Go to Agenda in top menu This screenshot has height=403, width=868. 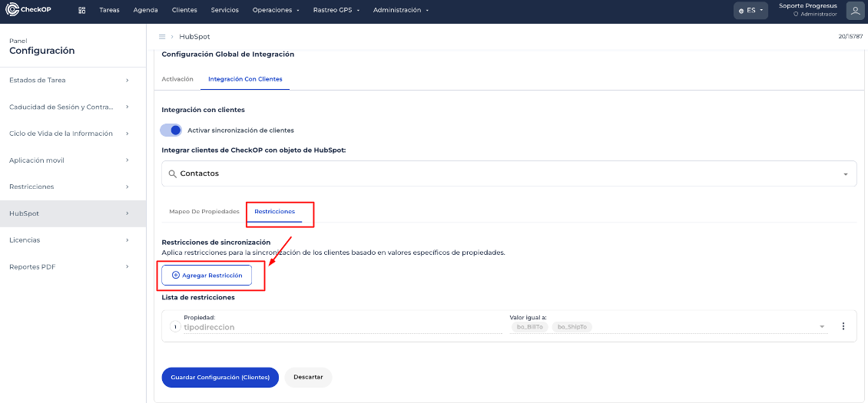(x=146, y=10)
